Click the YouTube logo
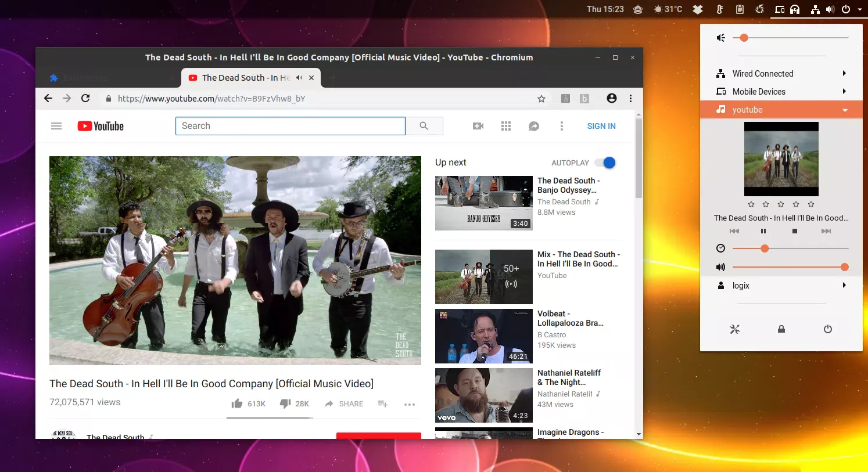Screen dimensions: 868x472 click(x=100, y=125)
